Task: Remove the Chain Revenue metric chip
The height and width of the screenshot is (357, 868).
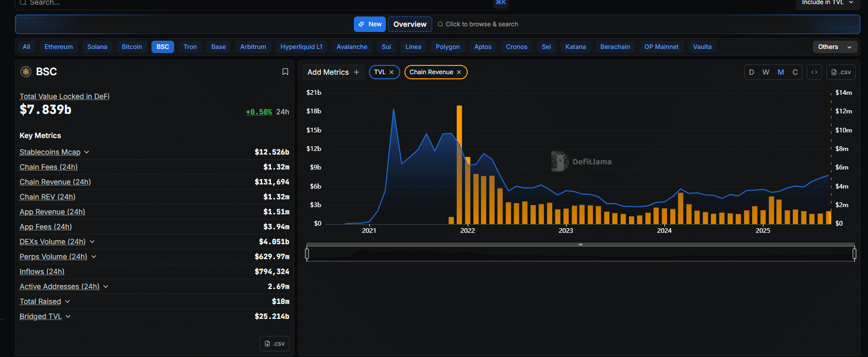Action: [x=459, y=72]
